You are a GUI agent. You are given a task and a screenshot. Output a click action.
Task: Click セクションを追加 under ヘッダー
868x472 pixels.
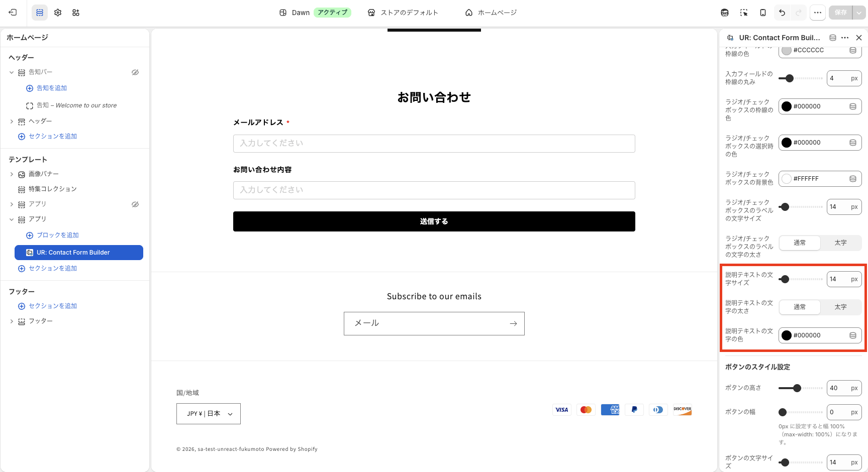click(53, 136)
